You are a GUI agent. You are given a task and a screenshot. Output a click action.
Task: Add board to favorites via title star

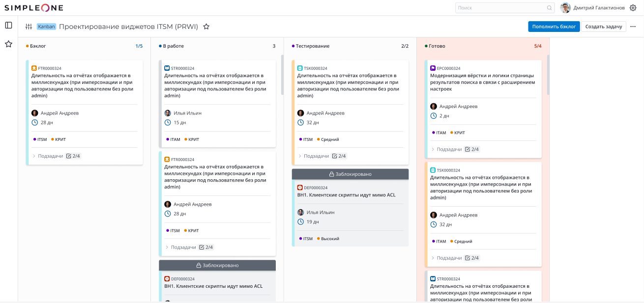click(x=206, y=27)
